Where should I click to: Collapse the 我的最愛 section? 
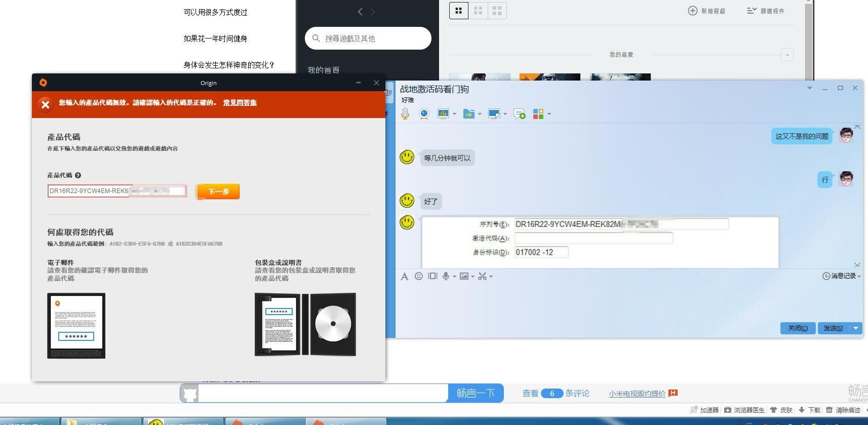click(x=787, y=55)
